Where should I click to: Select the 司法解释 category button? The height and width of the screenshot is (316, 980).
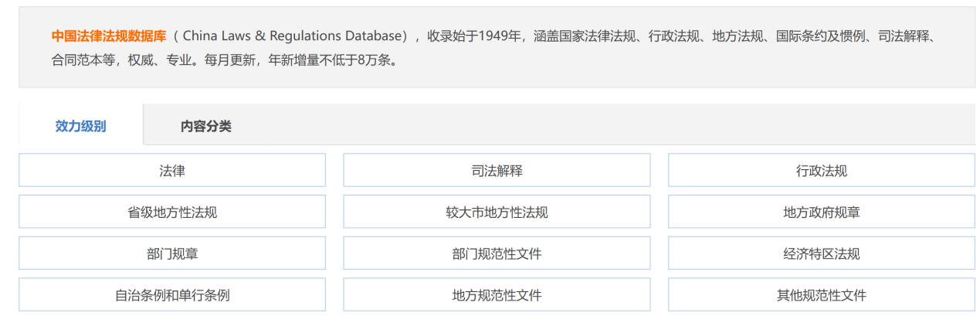coord(497,171)
